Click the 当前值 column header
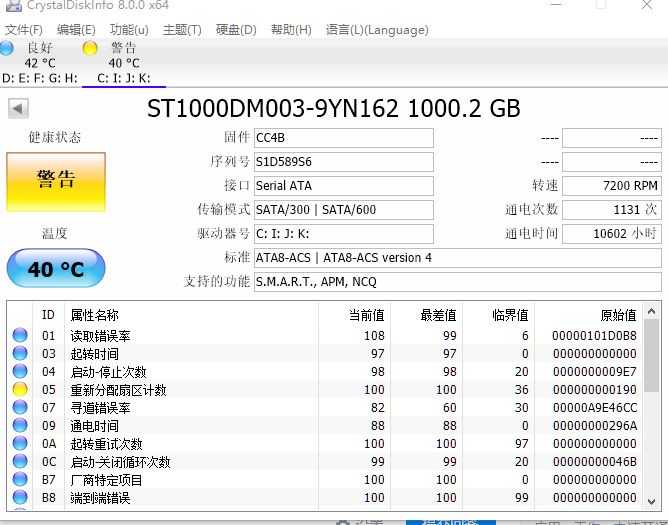This screenshot has height=525, width=668. click(x=354, y=315)
